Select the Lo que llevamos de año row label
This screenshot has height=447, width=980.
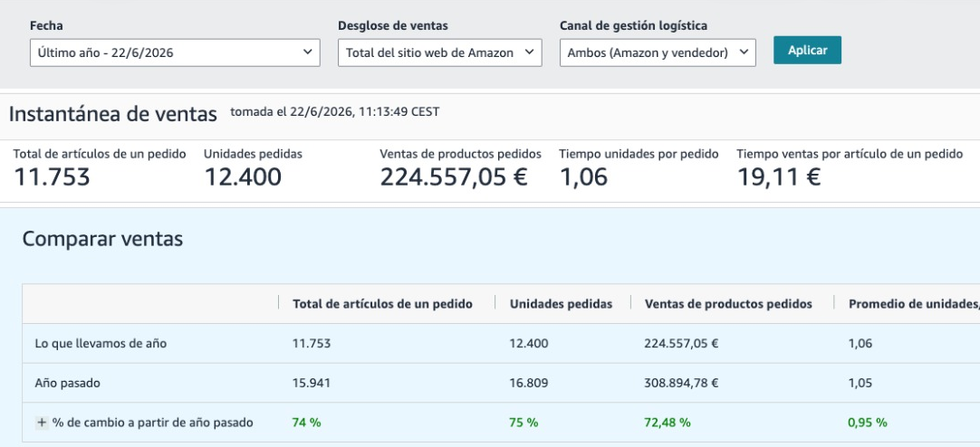101,343
